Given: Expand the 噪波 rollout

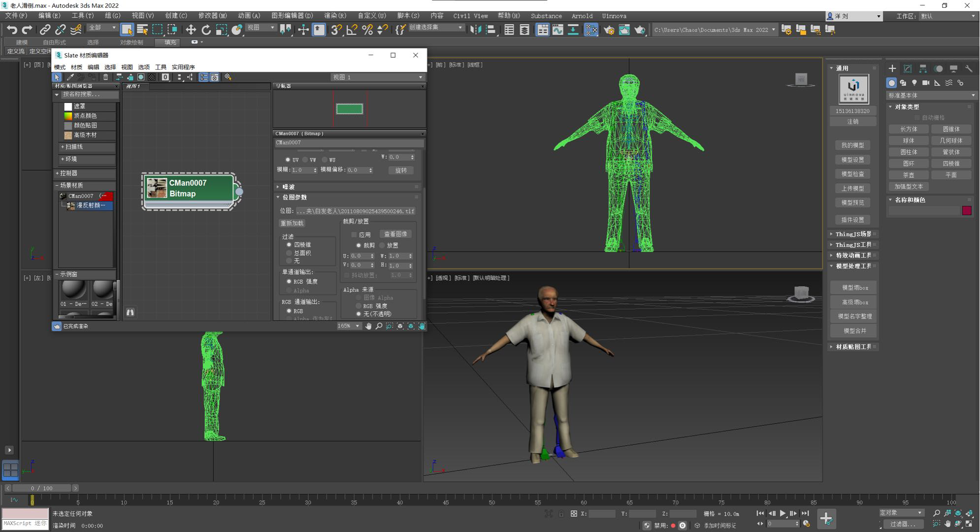Looking at the screenshot, I should coord(289,187).
